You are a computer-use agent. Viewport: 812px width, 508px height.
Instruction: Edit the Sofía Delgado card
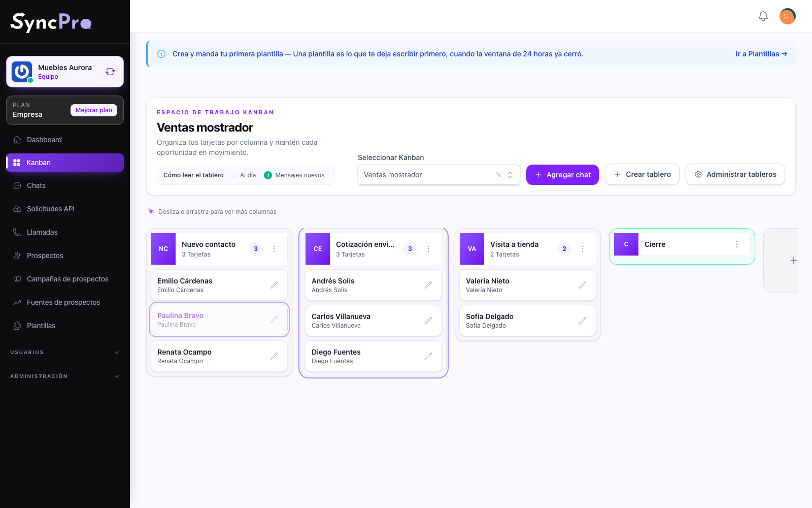coord(583,321)
